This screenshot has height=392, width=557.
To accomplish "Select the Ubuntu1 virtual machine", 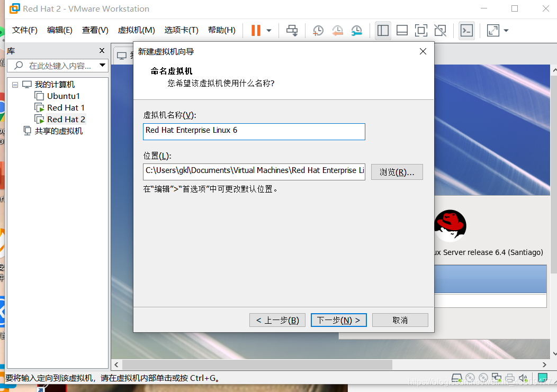I will tap(63, 96).
